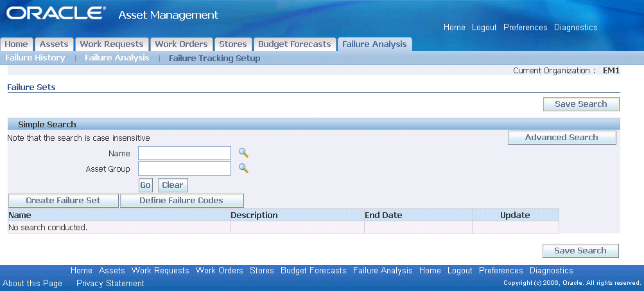Click Create Failure Set button
Viewport: 644px width, 292px height.
tap(64, 201)
